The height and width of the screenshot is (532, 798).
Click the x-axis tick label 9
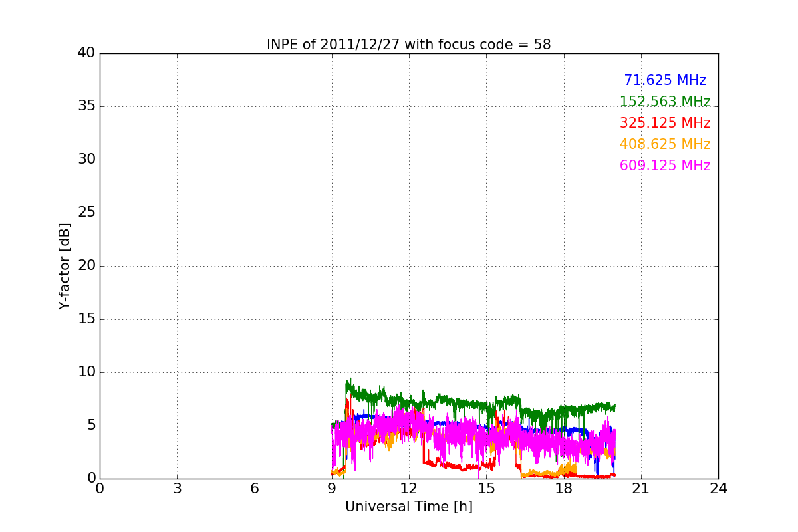332,489
